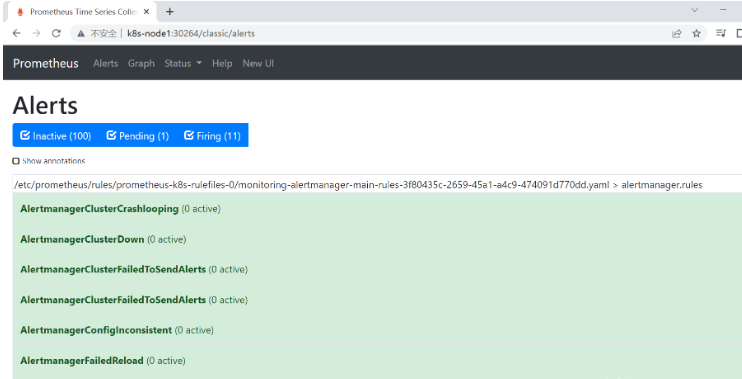Minimize the browser window

(x=723, y=10)
